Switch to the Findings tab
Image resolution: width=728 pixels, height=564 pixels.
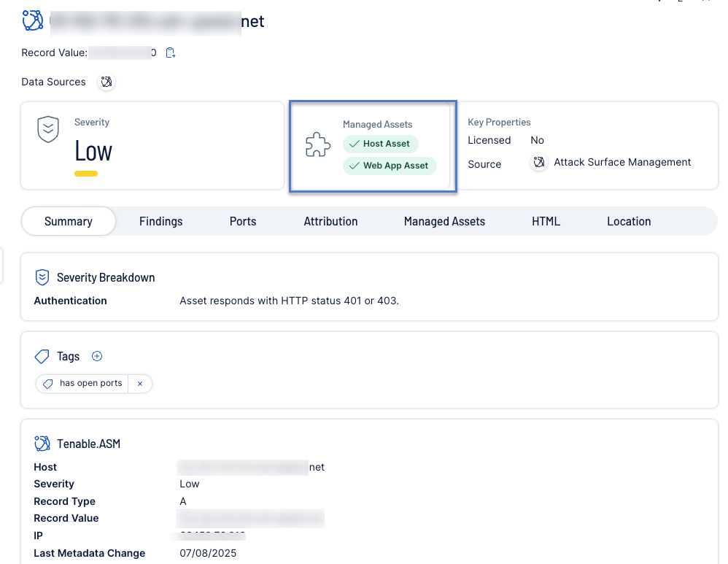(160, 221)
